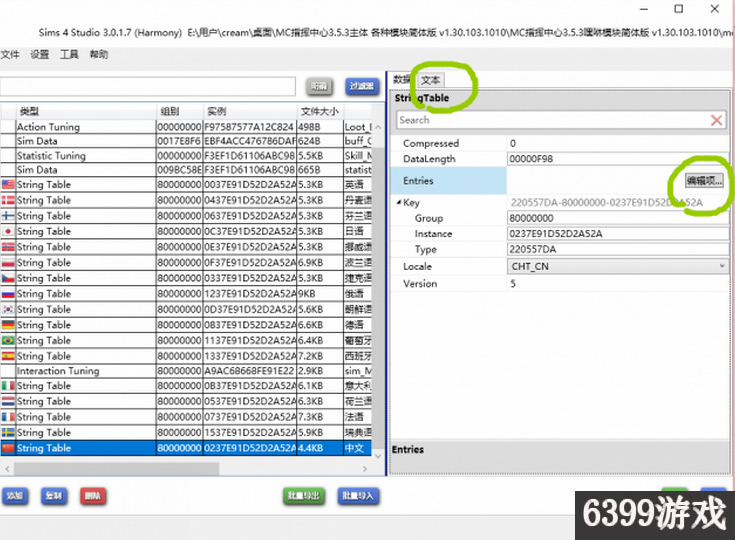Focus the StringTable Search field
Image resolution: width=735 pixels, height=540 pixels.
[x=553, y=120]
